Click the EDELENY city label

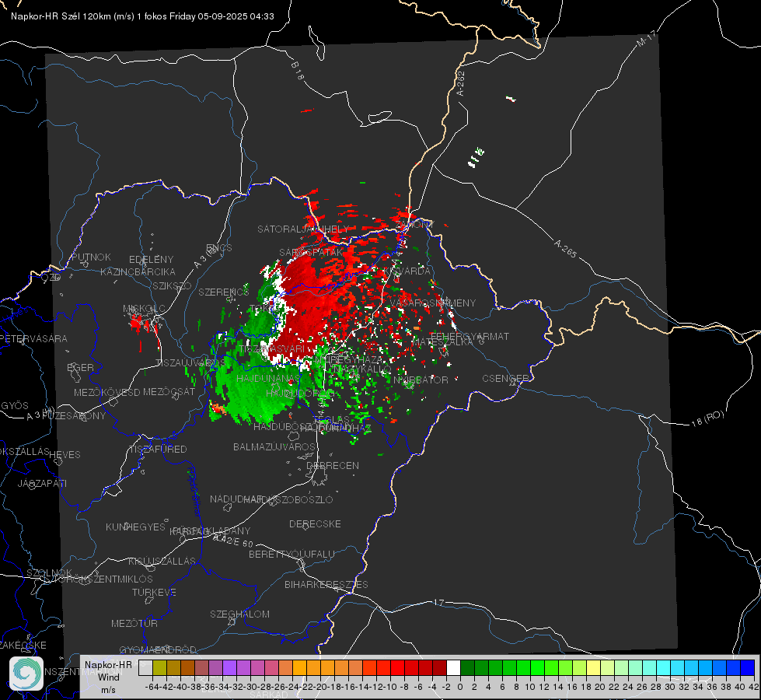coord(151,260)
